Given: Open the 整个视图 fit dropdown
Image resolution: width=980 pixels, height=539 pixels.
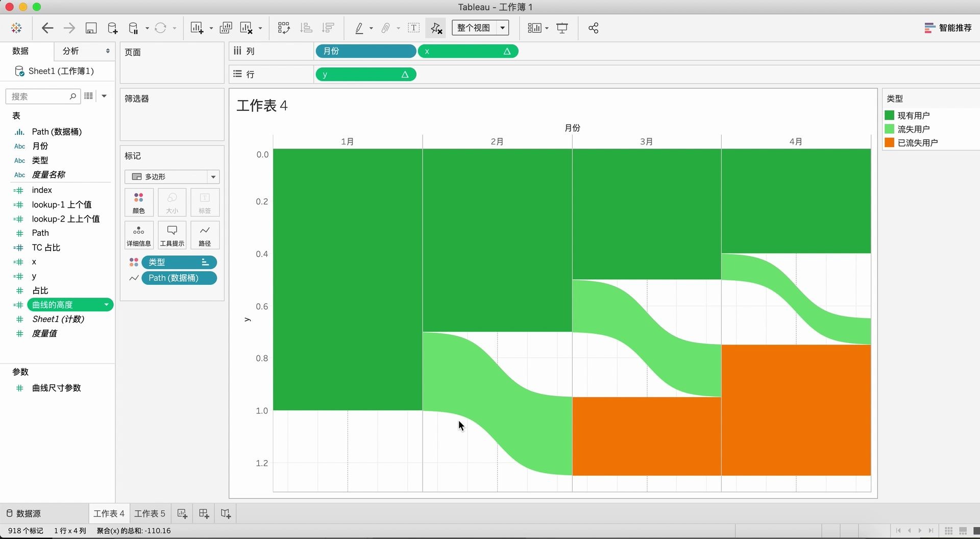Looking at the screenshot, I should [480, 28].
